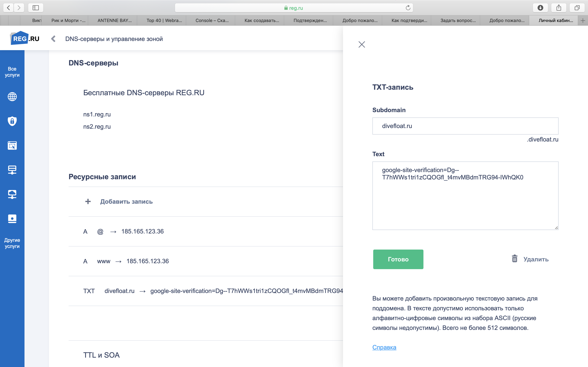Click the trash icon next to Удалить

pyautogui.click(x=514, y=259)
